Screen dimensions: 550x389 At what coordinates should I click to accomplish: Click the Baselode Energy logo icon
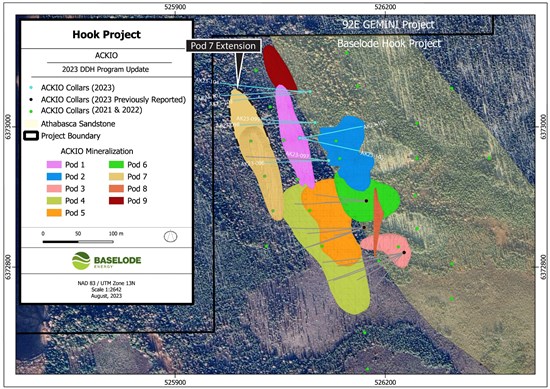(x=81, y=261)
